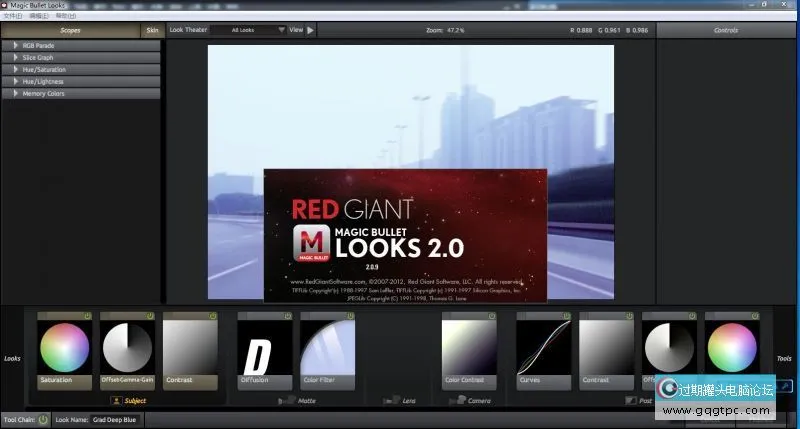Switch to the Skin tab

click(152, 30)
